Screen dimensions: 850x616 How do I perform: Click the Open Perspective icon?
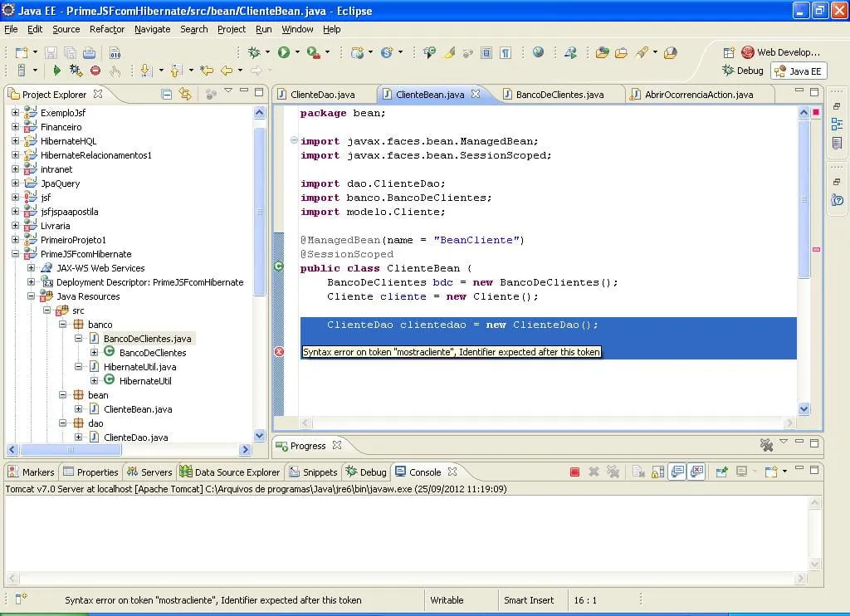click(729, 52)
